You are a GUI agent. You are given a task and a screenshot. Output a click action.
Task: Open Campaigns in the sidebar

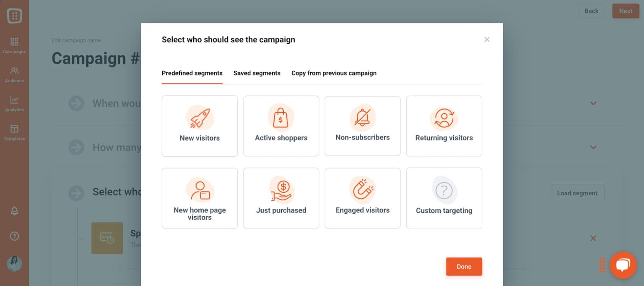(14, 45)
